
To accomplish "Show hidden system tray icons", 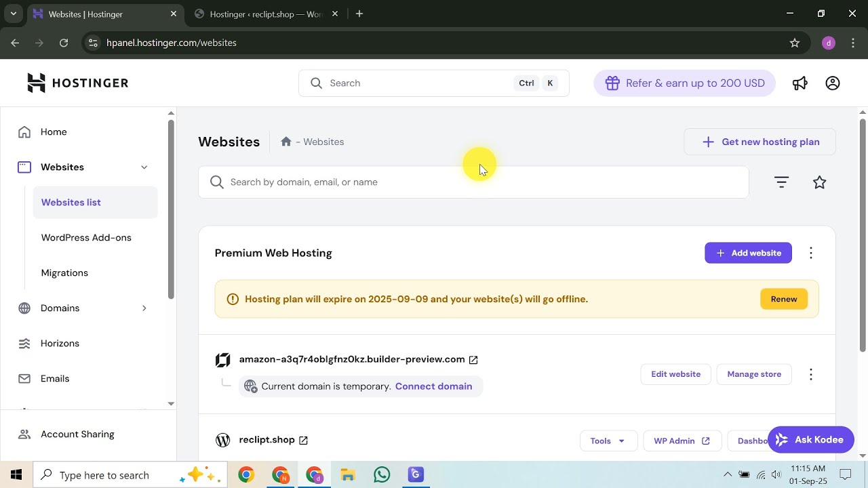I will [728, 475].
